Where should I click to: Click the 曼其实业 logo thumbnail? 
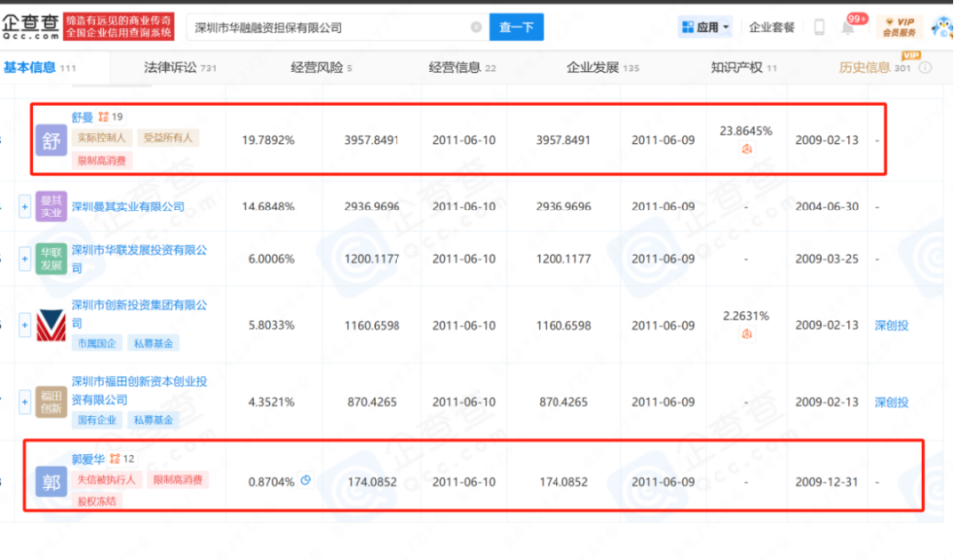(x=51, y=207)
